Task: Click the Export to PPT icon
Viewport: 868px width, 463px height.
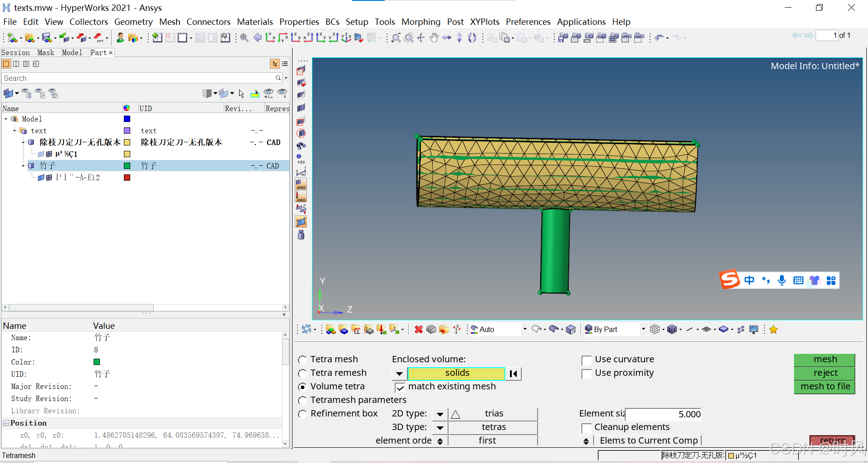Action: pyautogui.click(x=99, y=38)
